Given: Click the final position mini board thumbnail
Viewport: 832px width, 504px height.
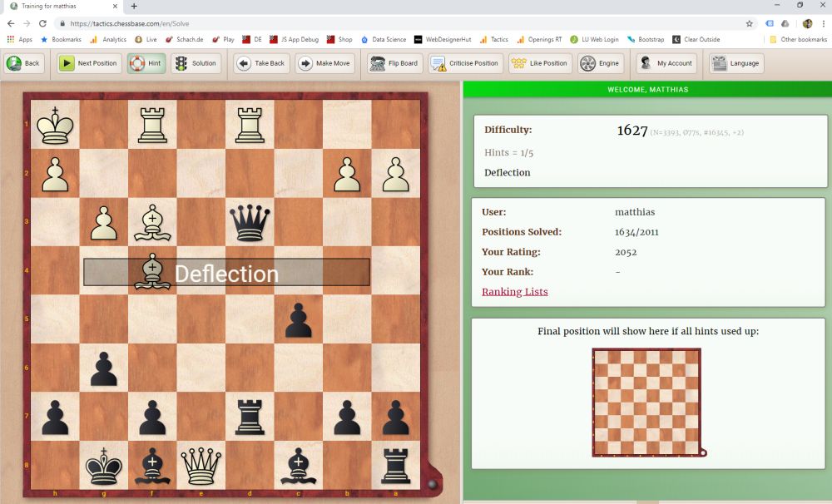Looking at the screenshot, I should pyautogui.click(x=646, y=402).
